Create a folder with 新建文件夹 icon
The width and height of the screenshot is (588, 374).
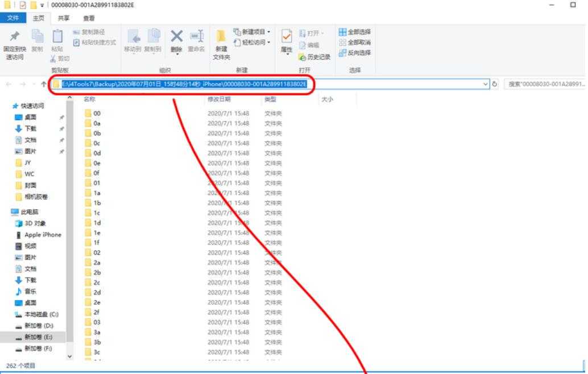point(221,38)
